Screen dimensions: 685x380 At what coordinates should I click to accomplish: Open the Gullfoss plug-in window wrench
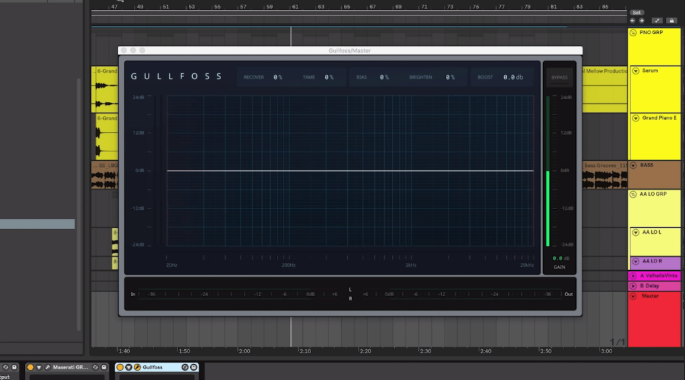137,367
